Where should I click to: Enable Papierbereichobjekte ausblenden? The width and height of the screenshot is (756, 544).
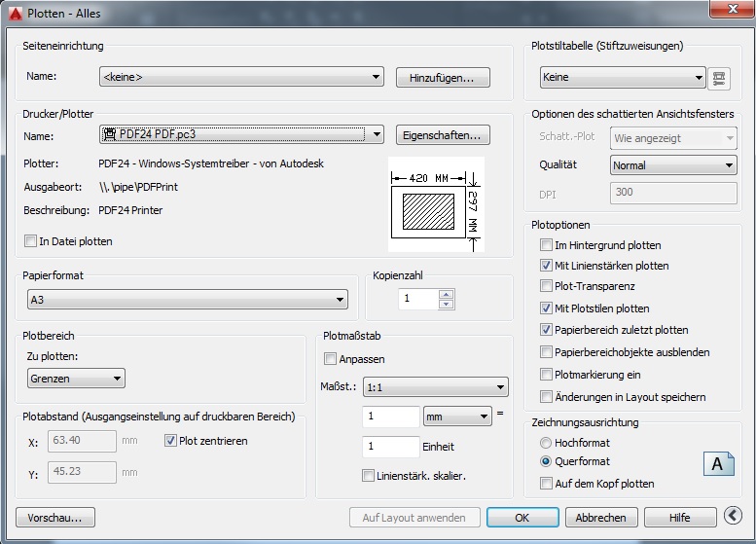(546, 352)
